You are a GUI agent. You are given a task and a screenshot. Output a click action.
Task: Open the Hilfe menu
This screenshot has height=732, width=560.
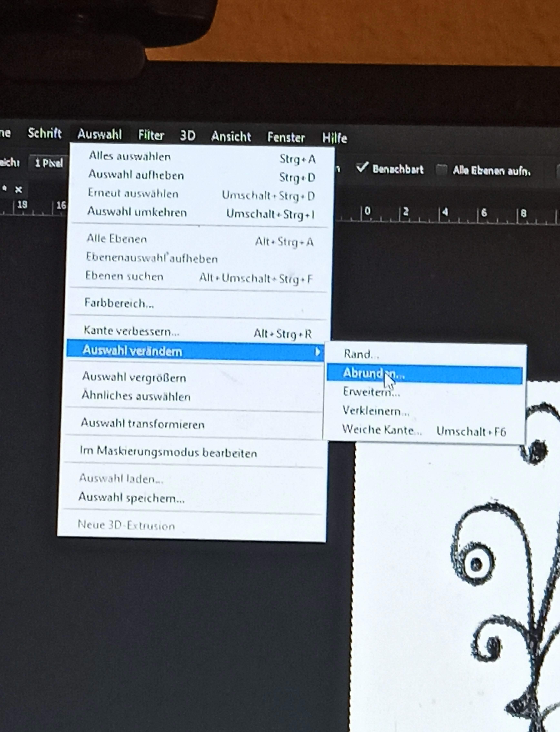(334, 138)
